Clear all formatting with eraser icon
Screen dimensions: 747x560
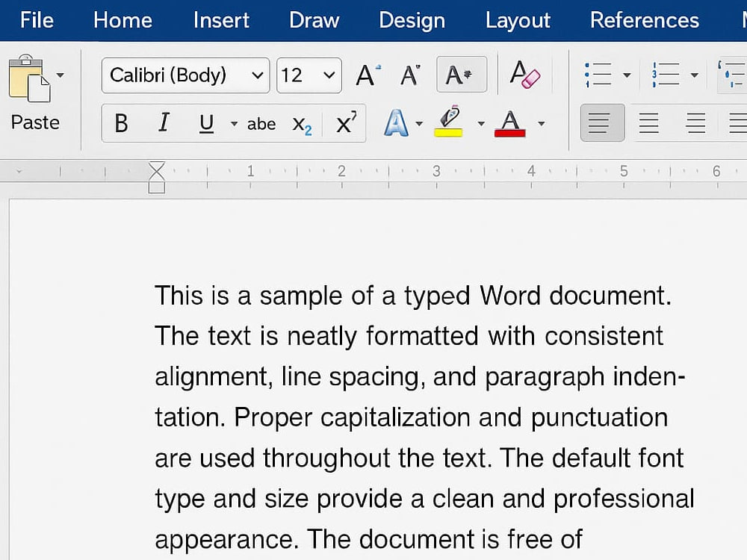pos(525,75)
